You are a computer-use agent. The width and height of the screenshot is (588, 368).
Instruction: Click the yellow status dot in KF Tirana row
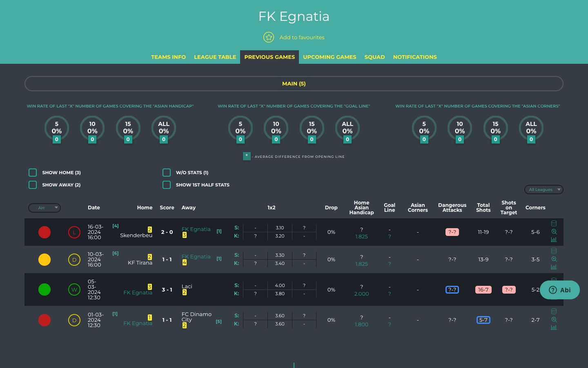[45, 260]
